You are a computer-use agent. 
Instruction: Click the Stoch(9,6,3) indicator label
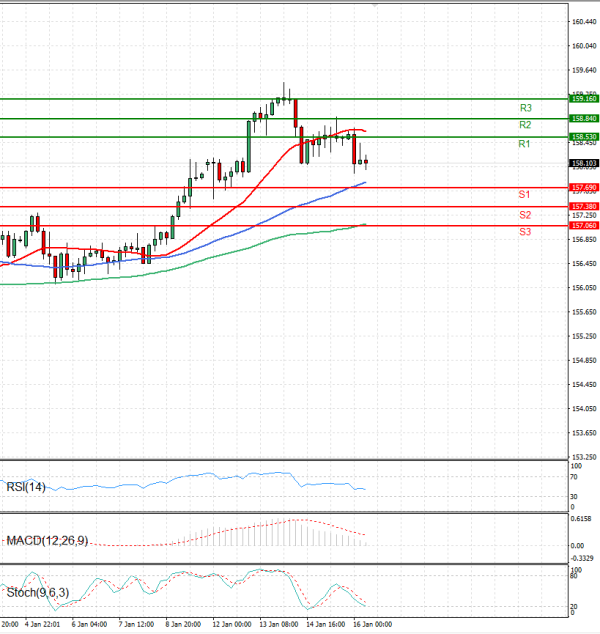(x=39, y=593)
